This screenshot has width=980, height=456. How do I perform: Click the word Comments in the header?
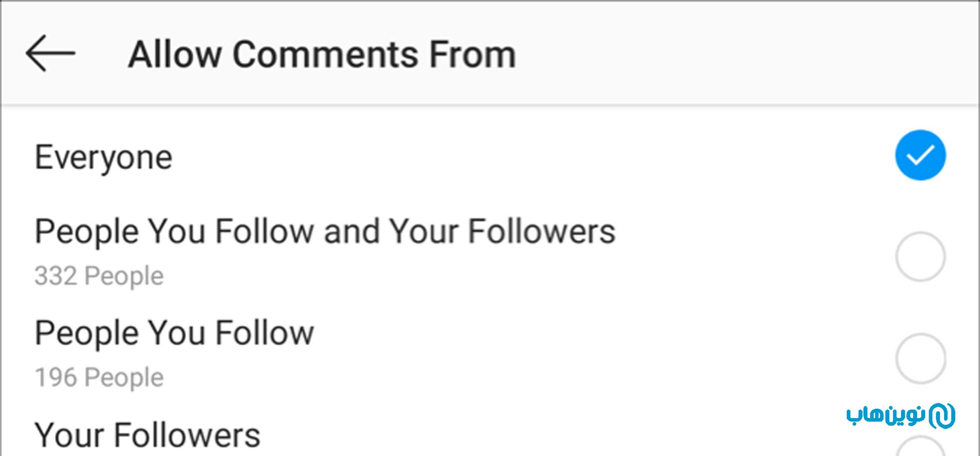pos(325,55)
